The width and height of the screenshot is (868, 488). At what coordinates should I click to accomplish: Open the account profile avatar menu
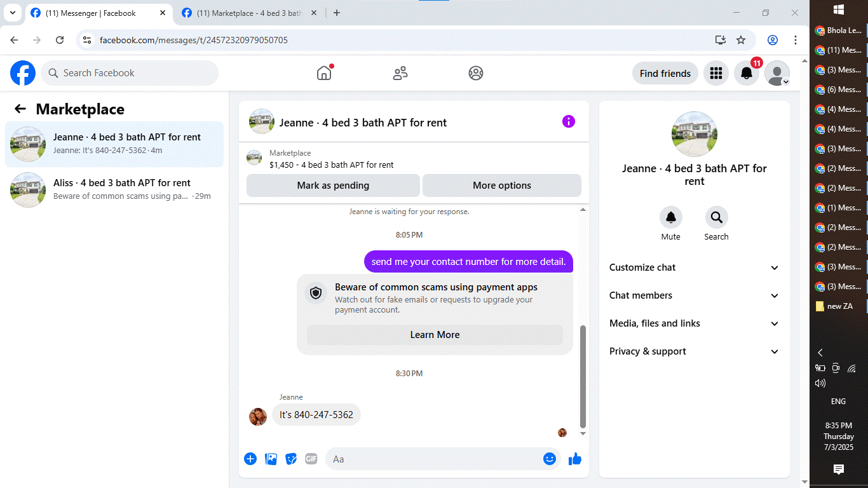click(777, 73)
